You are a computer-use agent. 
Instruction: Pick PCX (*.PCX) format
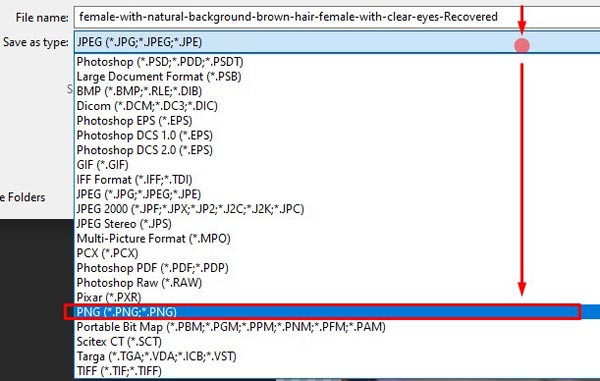point(337,253)
